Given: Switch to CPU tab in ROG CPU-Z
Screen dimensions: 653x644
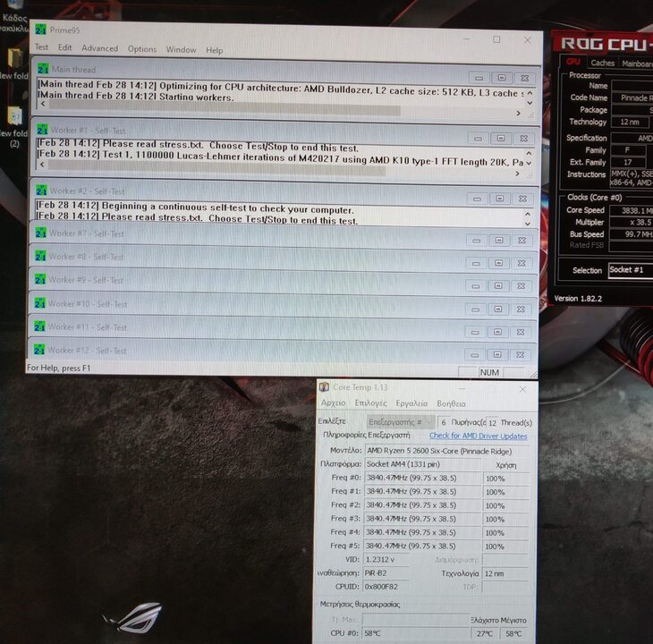Looking at the screenshot, I should pos(573,62).
